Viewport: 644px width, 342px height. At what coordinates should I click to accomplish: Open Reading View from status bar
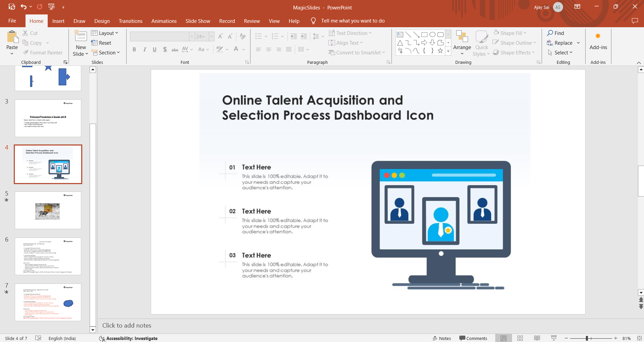click(537, 338)
